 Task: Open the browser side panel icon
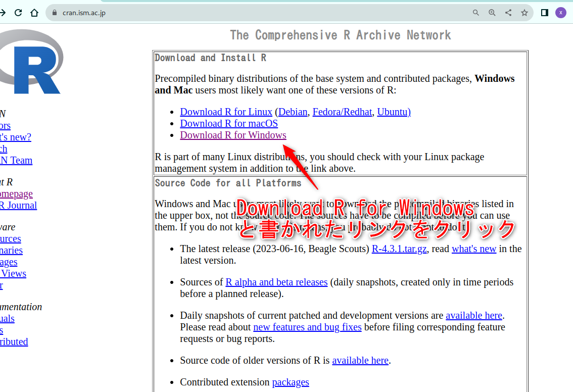(544, 13)
